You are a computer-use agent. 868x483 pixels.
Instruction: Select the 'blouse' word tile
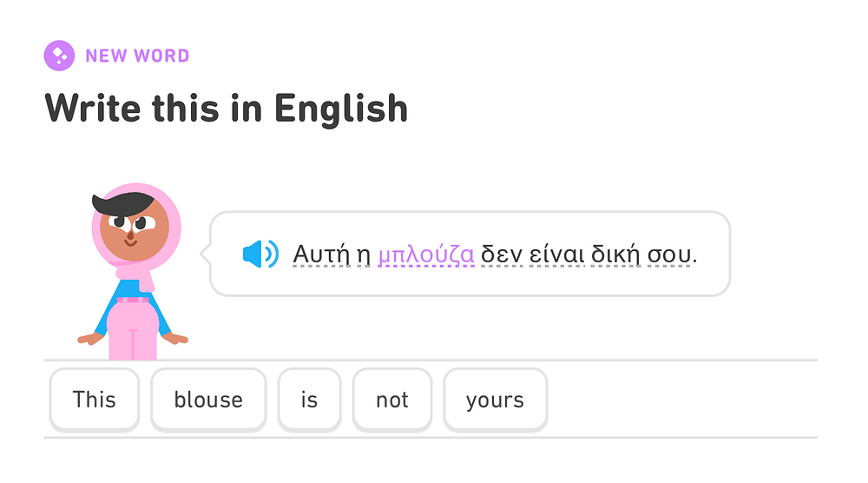[x=208, y=400]
